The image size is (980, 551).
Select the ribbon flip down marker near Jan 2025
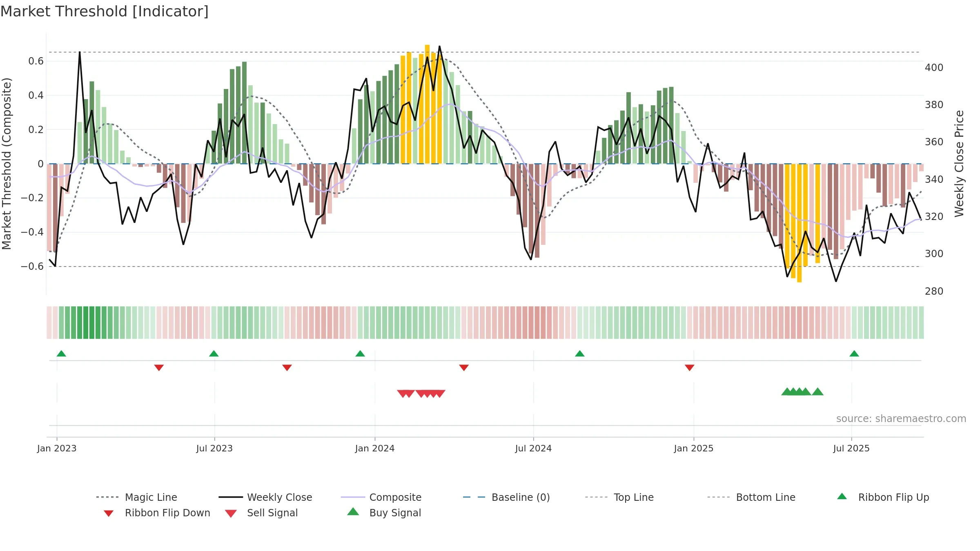pyautogui.click(x=690, y=368)
